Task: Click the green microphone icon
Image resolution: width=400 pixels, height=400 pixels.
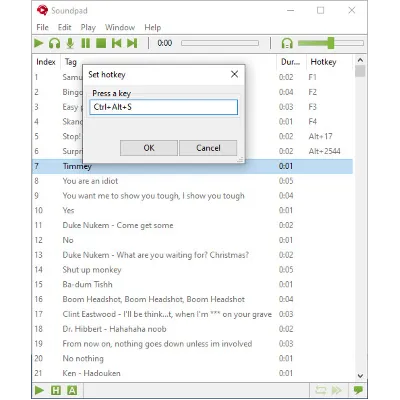Action: 70,43
